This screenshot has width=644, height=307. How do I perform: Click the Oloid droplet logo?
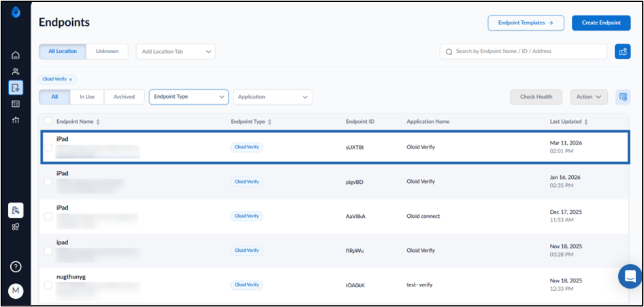16,12
